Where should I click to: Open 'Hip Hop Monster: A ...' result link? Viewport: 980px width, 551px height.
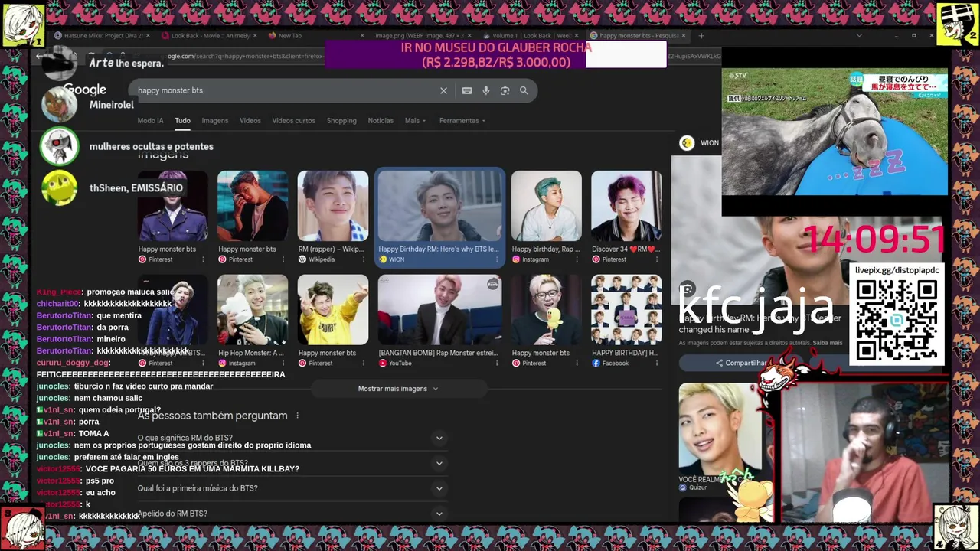tap(251, 353)
